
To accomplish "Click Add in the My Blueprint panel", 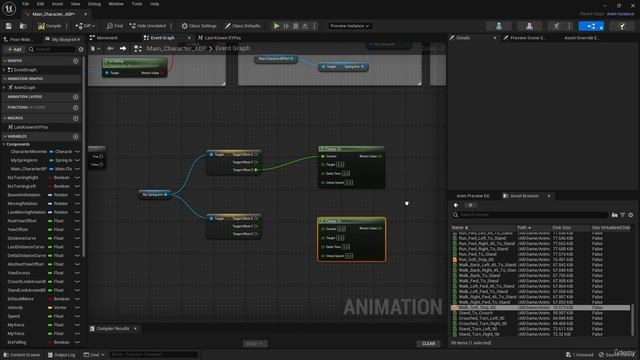I will (15, 49).
